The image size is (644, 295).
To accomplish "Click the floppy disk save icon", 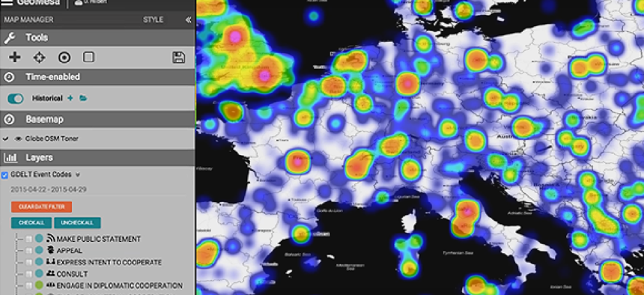I will [179, 58].
